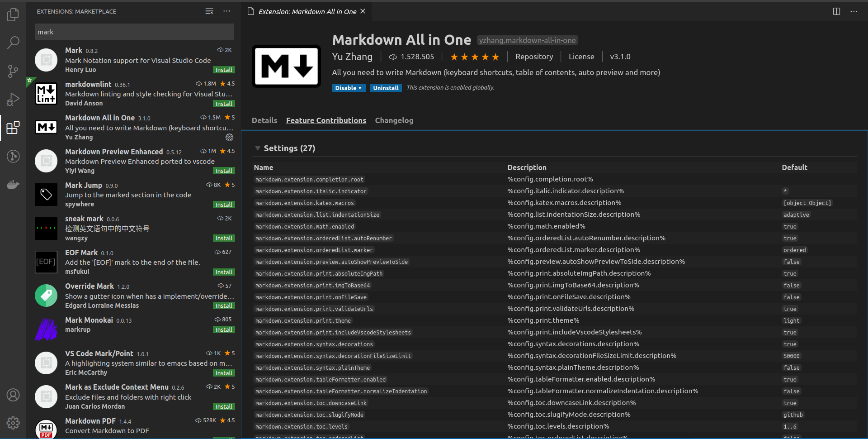This screenshot has height=439, width=868.
Task: Click the five-star rating of the extension
Action: tap(475, 57)
